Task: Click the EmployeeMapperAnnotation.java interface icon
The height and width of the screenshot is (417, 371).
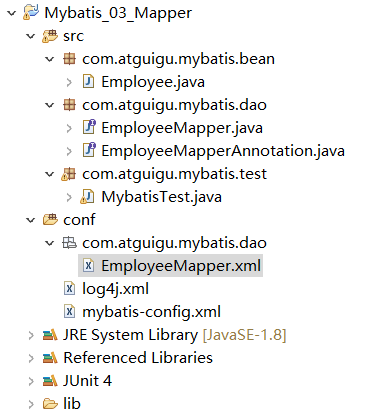Action: tap(89, 150)
